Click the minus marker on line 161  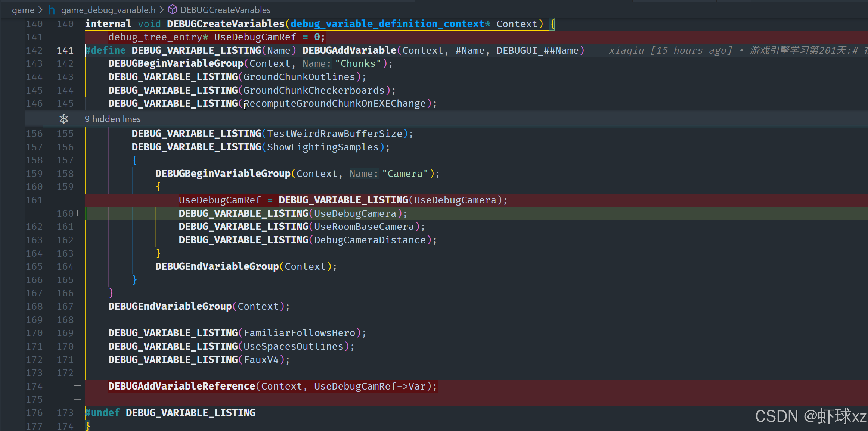point(78,200)
